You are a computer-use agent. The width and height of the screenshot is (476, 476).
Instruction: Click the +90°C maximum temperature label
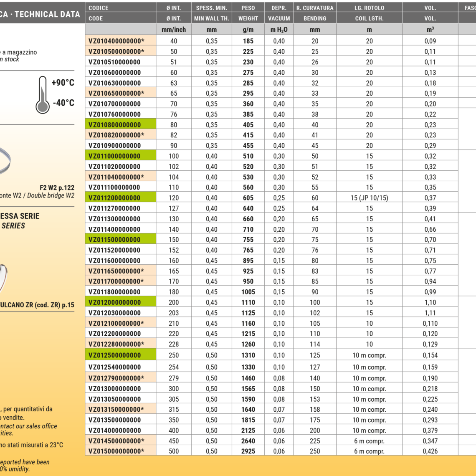63,83
